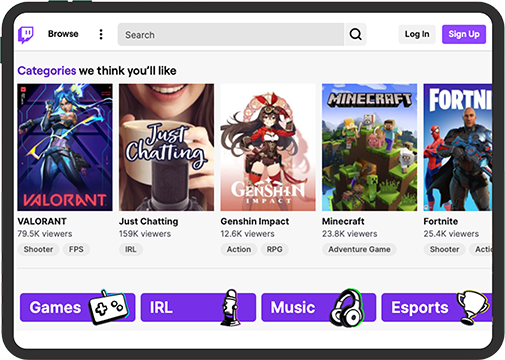505x360 pixels.
Task: Open the three-dot more menu
Action: 101,34
